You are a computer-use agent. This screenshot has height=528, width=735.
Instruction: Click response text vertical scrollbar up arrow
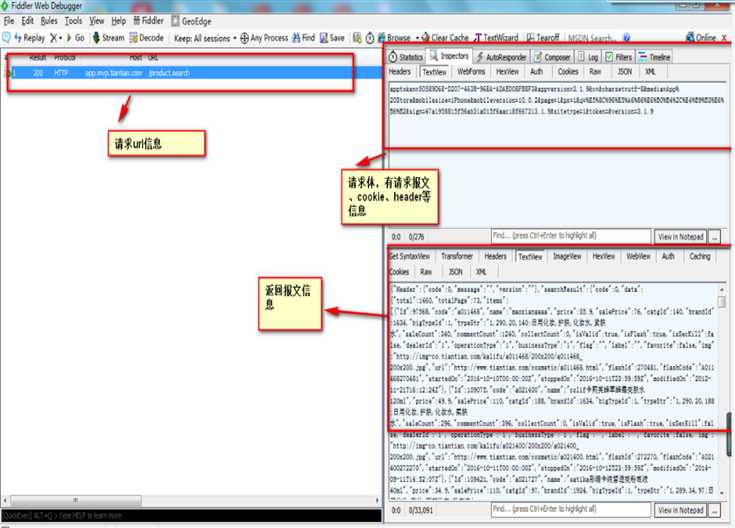(x=722, y=290)
